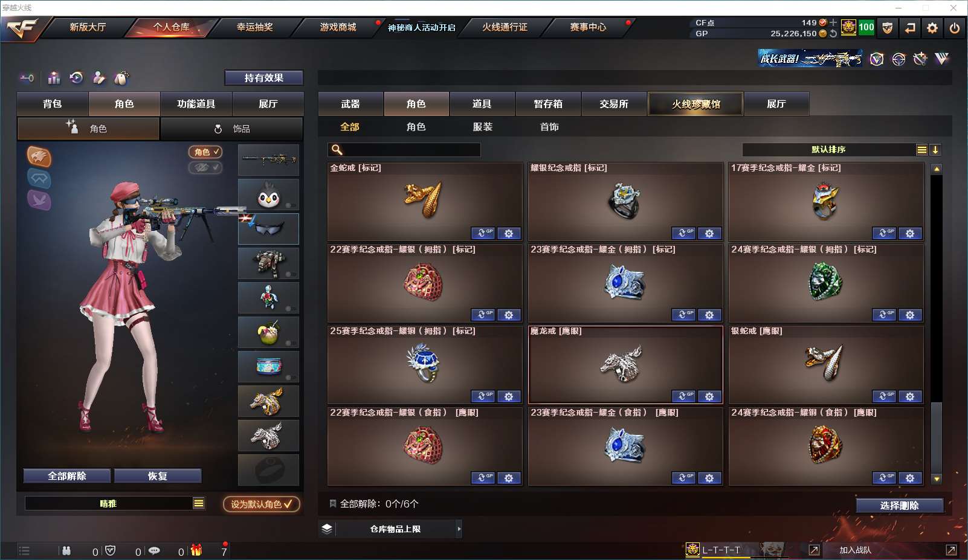This screenshot has width=968, height=560.
Task: Open settings for 金蛇戒 ring item
Action: click(x=509, y=233)
